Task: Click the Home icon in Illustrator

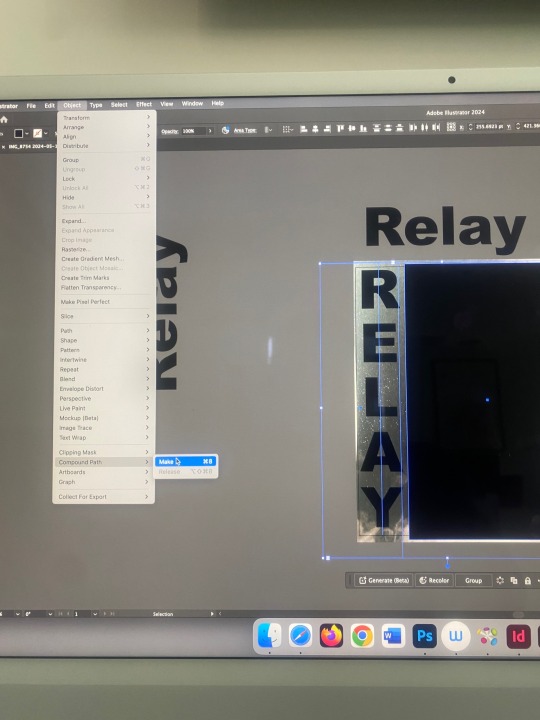Action: click(x=4, y=119)
